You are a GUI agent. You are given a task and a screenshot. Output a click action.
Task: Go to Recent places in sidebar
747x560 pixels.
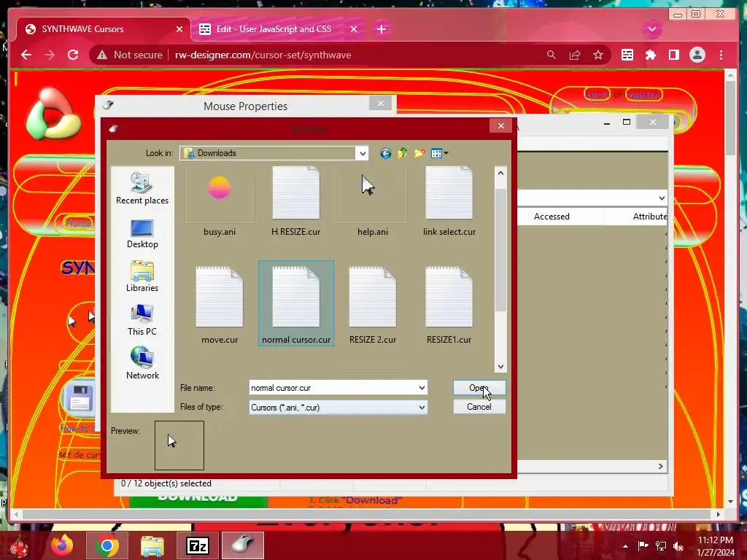[x=142, y=189]
